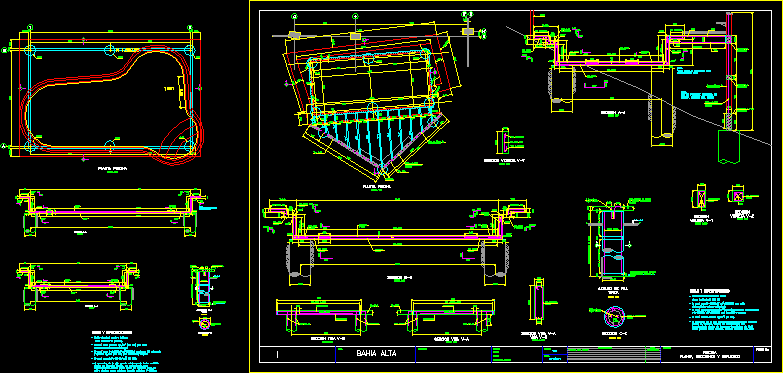Image resolution: width=783 pixels, height=373 pixels.
Task: Click the BAHIA ALTA title block text
Action: pyautogui.click(x=376, y=354)
